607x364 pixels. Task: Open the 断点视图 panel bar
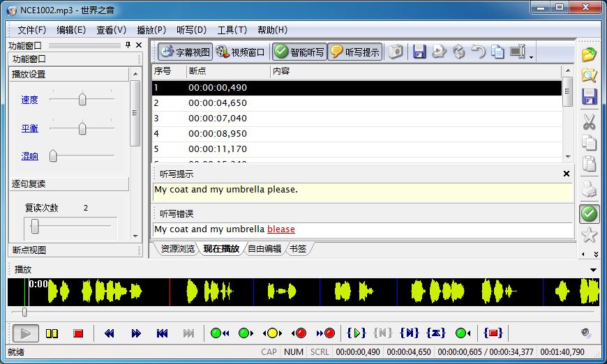tap(75, 250)
